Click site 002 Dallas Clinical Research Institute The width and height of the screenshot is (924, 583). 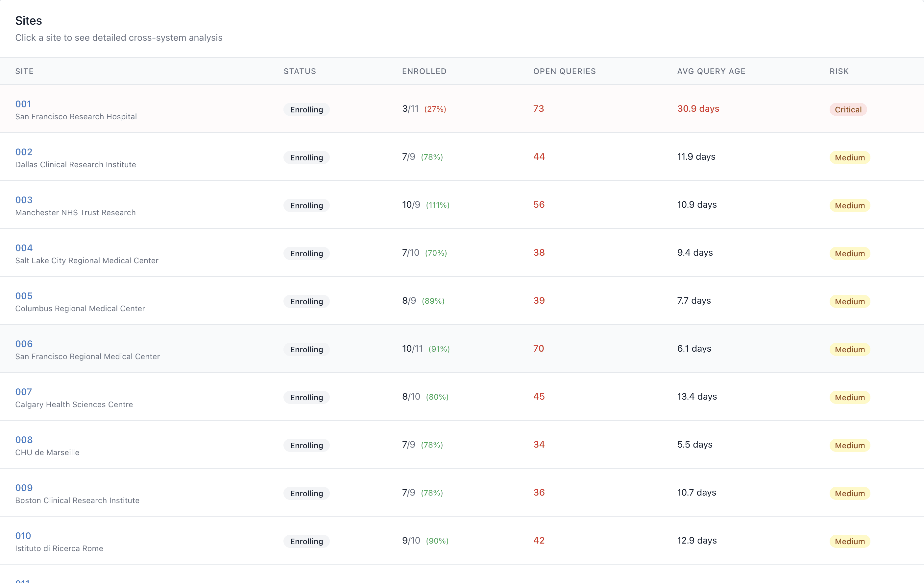pyautogui.click(x=24, y=152)
